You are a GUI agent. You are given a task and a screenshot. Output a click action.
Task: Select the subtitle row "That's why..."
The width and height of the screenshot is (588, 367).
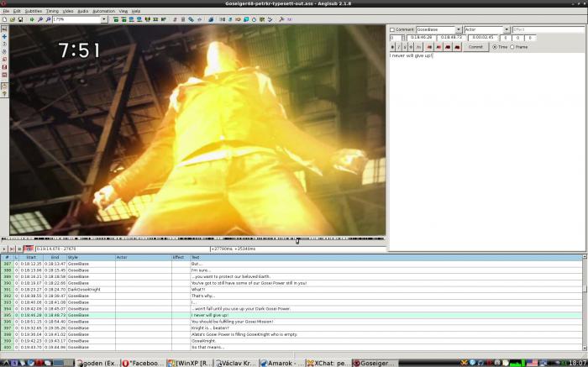pos(291,296)
